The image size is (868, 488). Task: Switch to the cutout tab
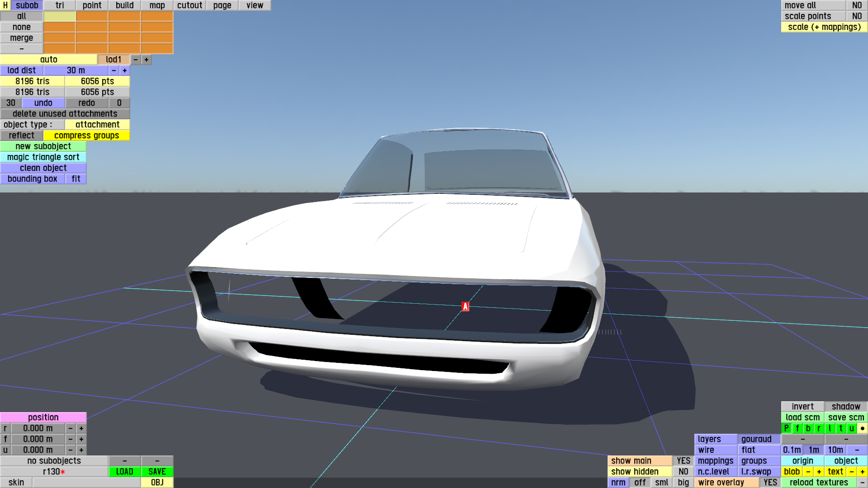(189, 5)
